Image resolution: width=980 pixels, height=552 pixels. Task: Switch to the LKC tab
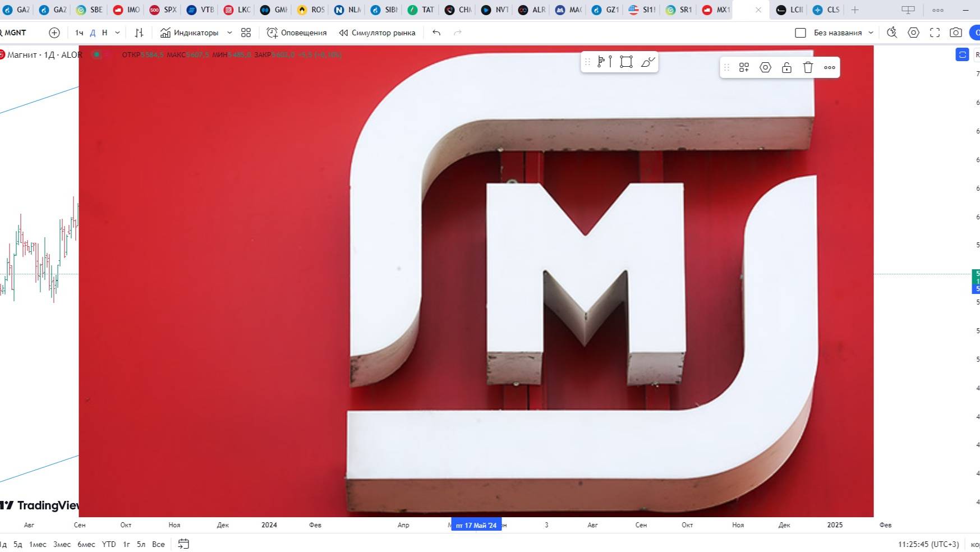point(238,10)
